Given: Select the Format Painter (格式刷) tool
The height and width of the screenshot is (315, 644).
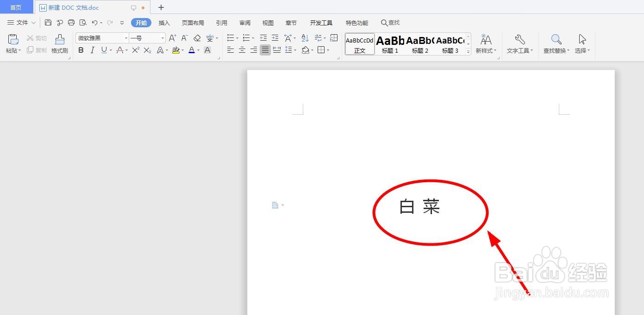Looking at the screenshot, I should click(59, 44).
